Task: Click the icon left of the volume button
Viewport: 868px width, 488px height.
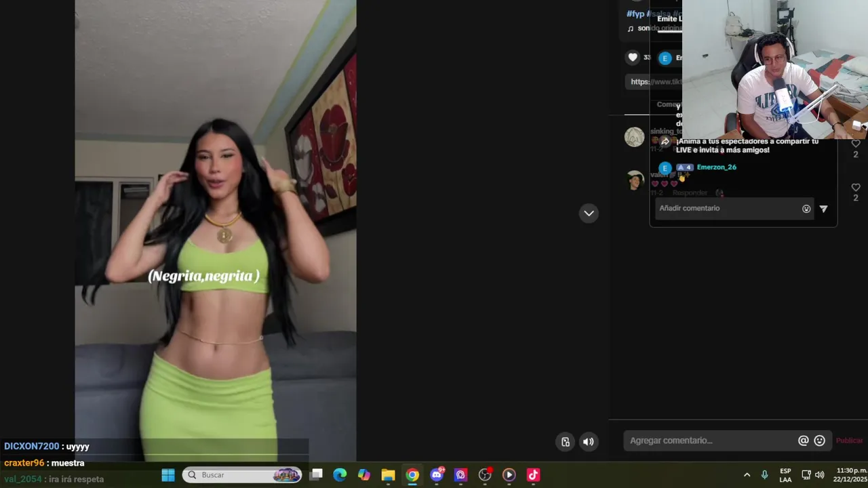Action: point(566,442)
